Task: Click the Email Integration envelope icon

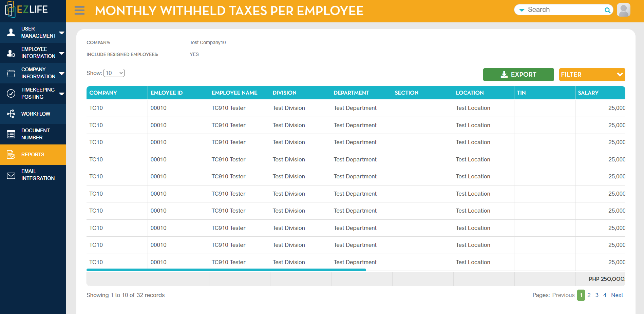Action: tap(11, 176)
